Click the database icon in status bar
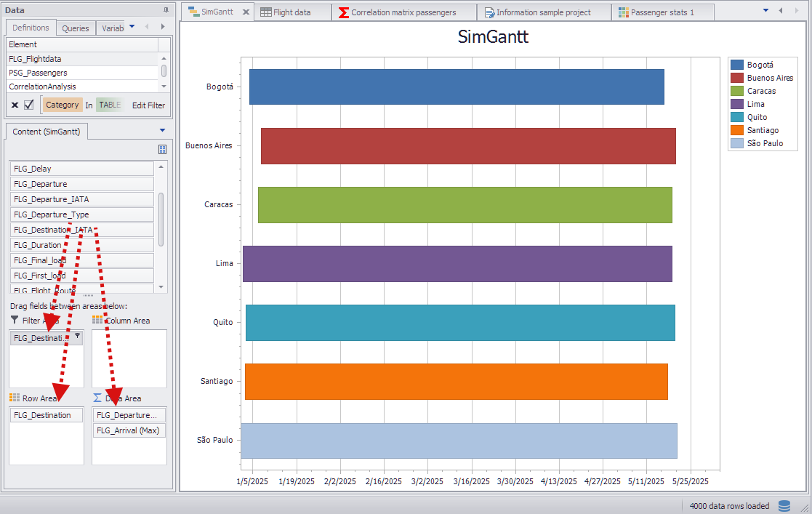The image size is (812, 514). coord(784,506)
